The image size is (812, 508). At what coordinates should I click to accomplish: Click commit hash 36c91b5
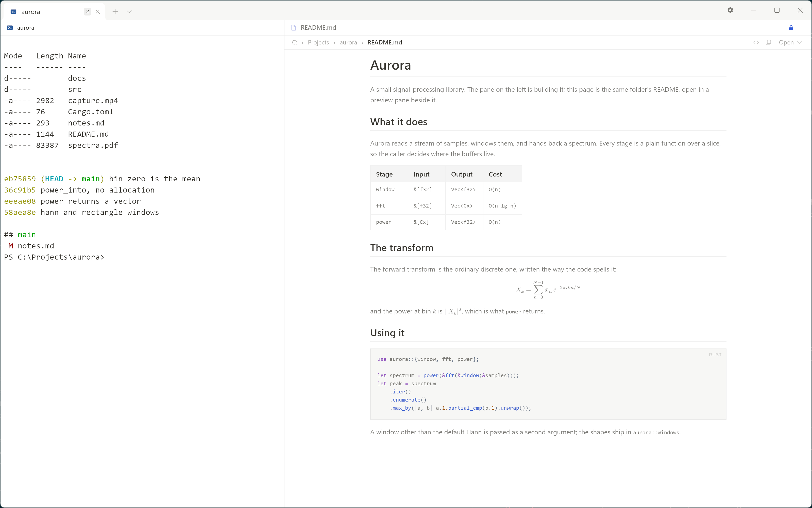[x=20, y=190]
